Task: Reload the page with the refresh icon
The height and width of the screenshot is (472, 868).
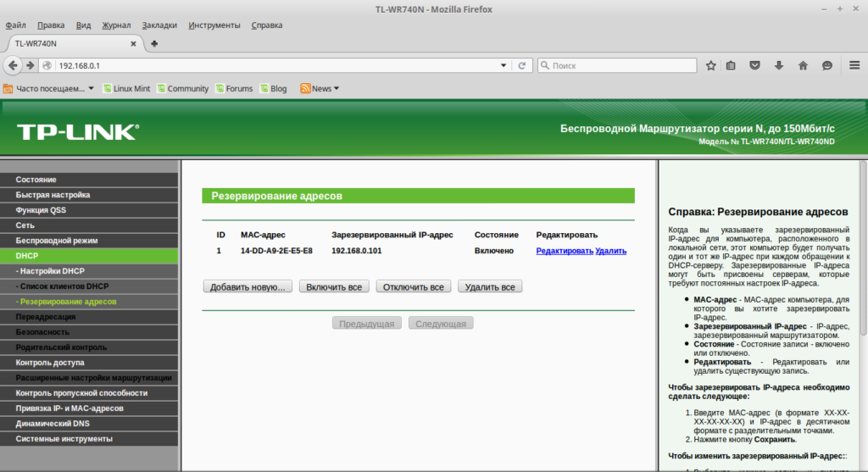Action: point(521,65)
